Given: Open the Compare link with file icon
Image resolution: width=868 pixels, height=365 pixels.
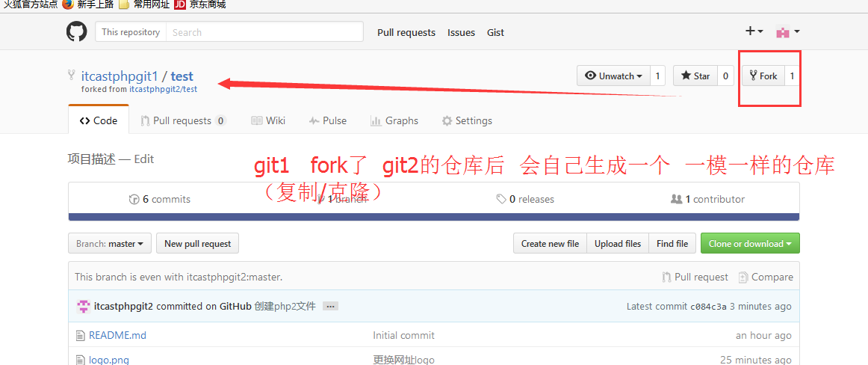Looking at the screenshot, I should point(766,277).
